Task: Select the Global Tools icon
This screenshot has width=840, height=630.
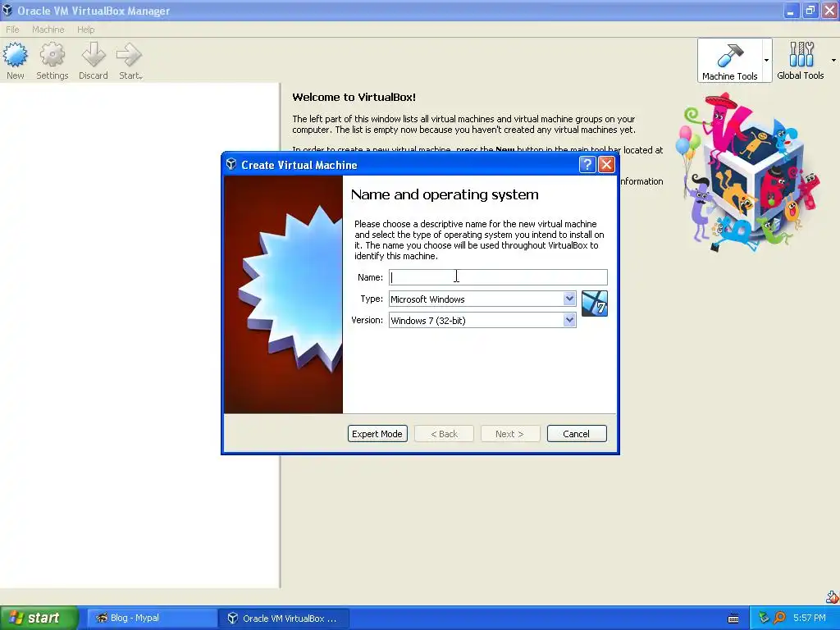Action: pyautogui.click(x=801, y=61)
